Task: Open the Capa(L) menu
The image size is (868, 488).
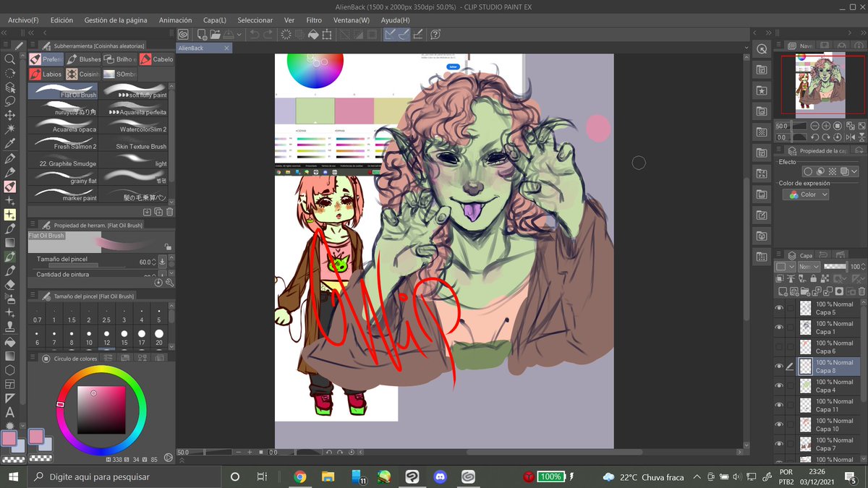Action: (214, 20)
